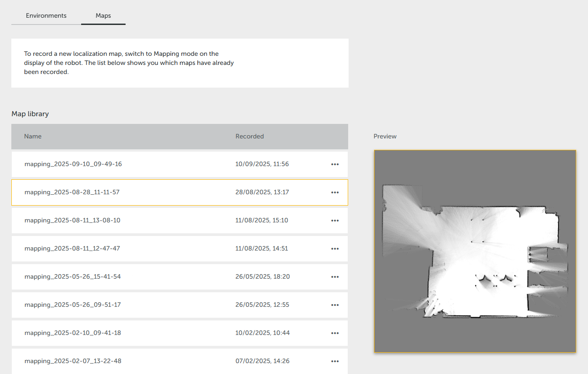This screenshot has width=588, height=374.
Task: Select map mapping_2025-05-26_15-41-54
Action: (180, 277)
